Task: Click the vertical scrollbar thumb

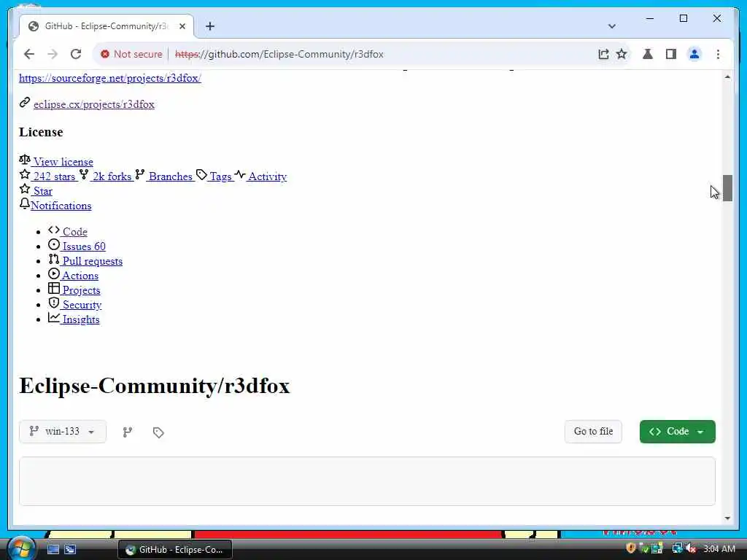Action: (727, 188)
